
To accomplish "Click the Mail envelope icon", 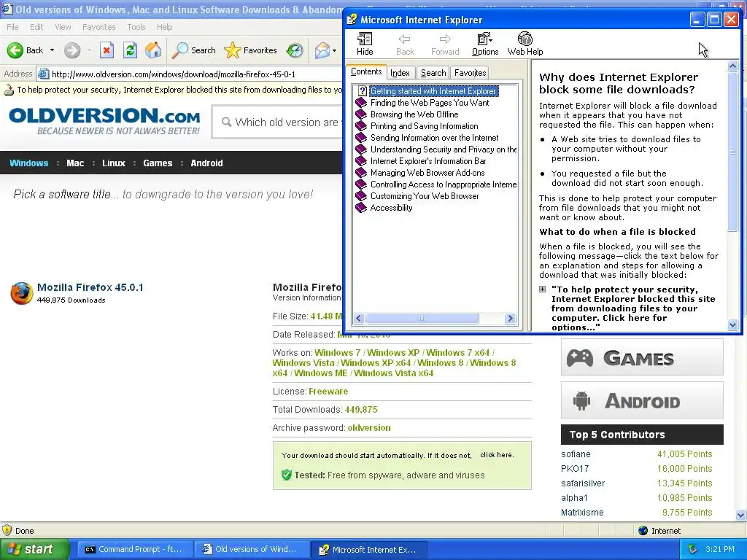I will coord(322,50).
